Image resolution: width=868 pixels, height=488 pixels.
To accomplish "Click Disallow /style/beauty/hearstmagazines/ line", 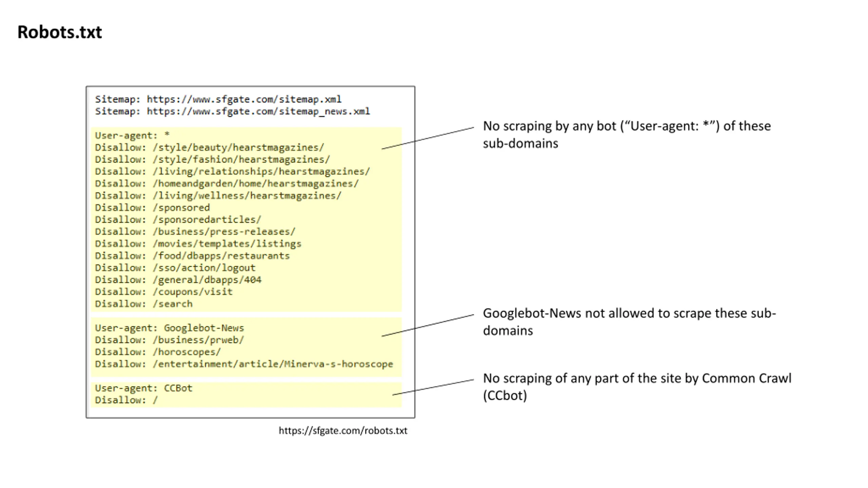I will coord(210,147).
